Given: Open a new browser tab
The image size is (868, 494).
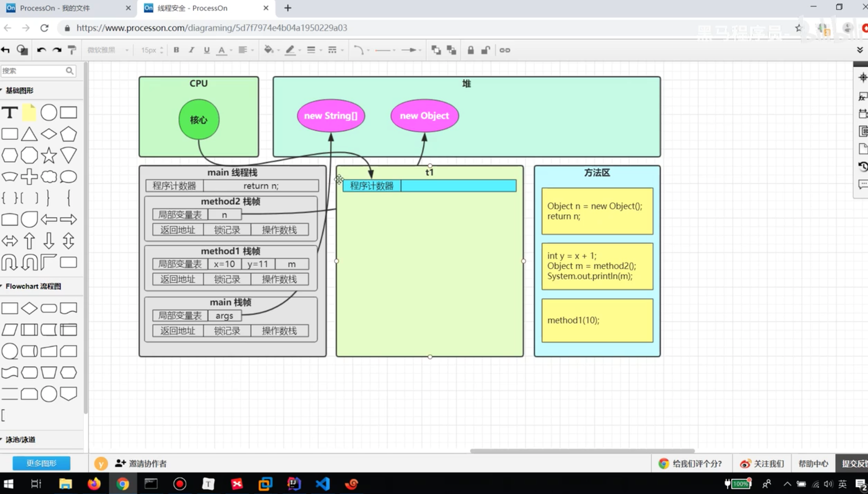Looking at the screenshot, I should [288, 8].
